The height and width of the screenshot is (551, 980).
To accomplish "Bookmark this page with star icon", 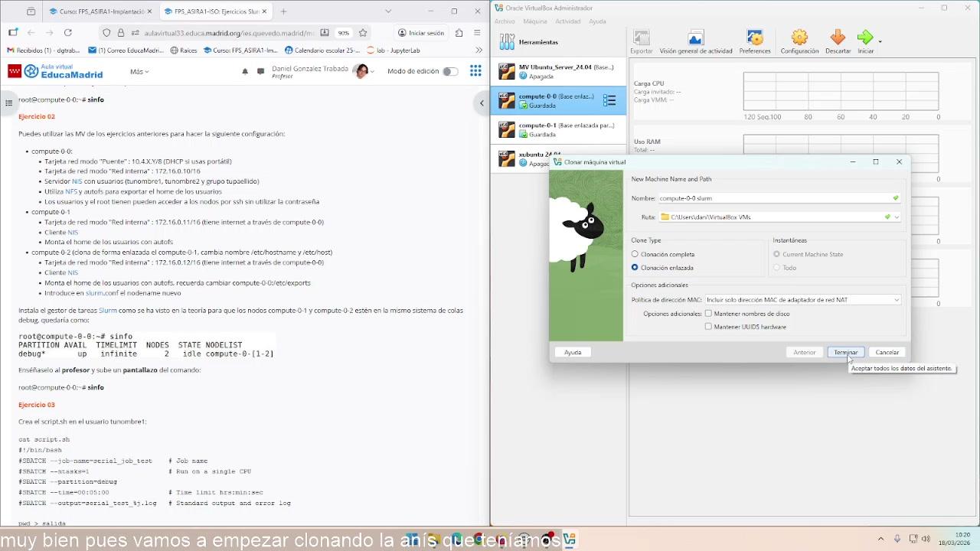I will [363, 33].
